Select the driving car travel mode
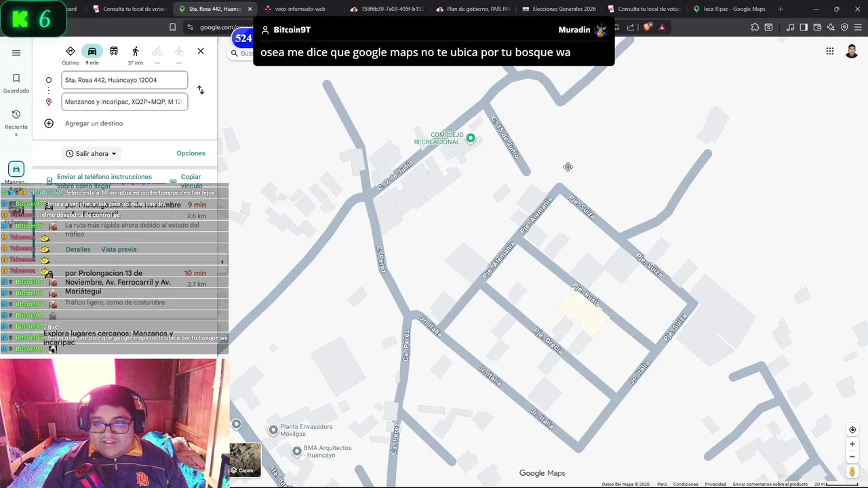Viewport: 868px width, 488px height. point(92,55)
